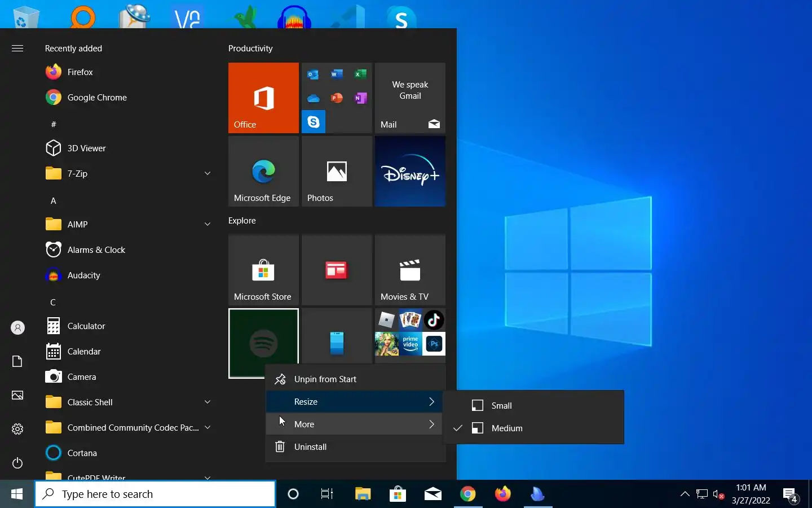Viewport: 812px width, 508px height.
Task: Open Skype desktop shortcut
Action: click(x=401, y=17)
